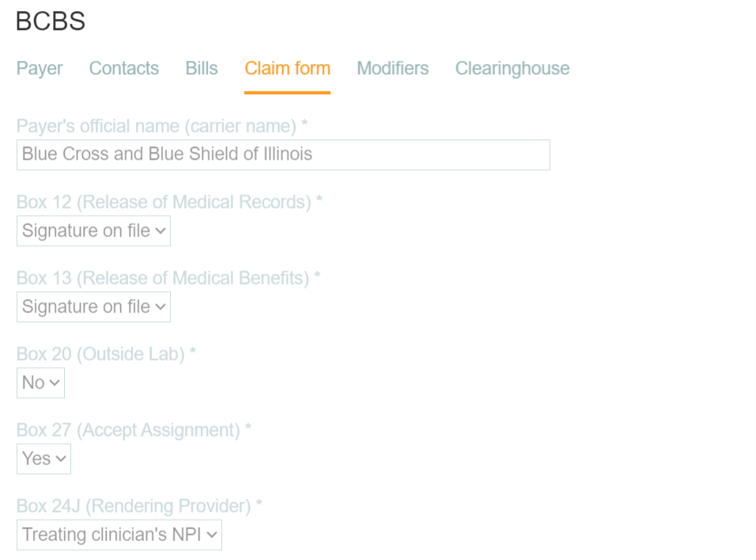Click the chevron on the Box 27 selector

click(x=60, y=458)
